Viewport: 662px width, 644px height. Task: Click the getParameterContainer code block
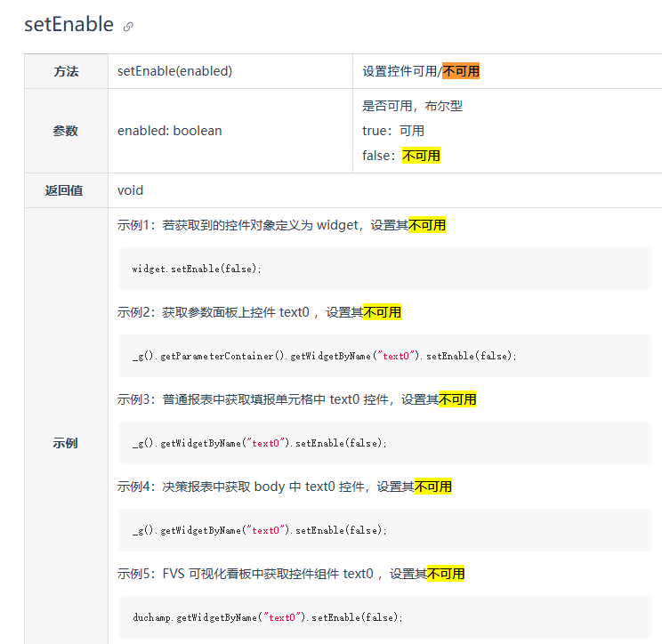pos(384,356)
